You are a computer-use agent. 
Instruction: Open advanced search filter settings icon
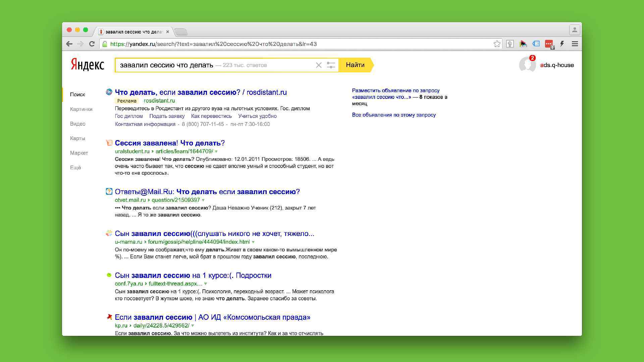point(331,65)
